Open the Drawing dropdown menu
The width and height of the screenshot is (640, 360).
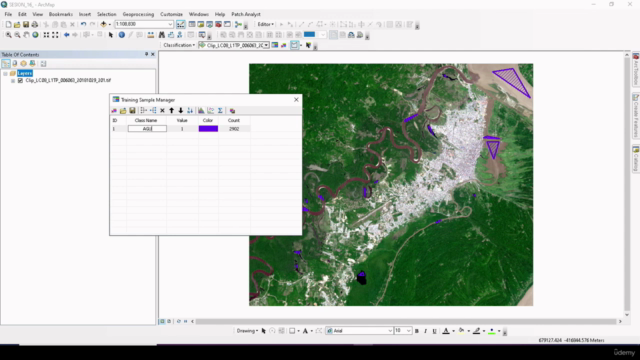[247, 331]
